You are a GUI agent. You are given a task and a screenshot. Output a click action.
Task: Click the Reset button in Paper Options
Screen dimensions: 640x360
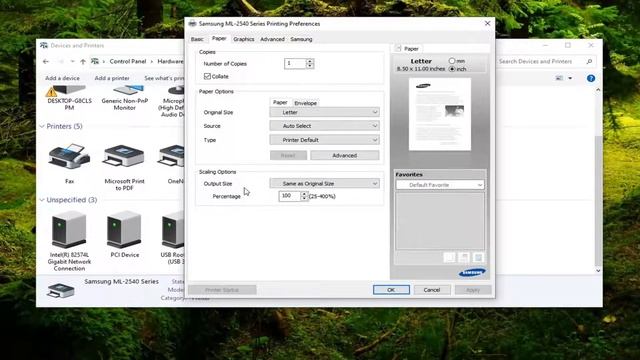(288, 156)
